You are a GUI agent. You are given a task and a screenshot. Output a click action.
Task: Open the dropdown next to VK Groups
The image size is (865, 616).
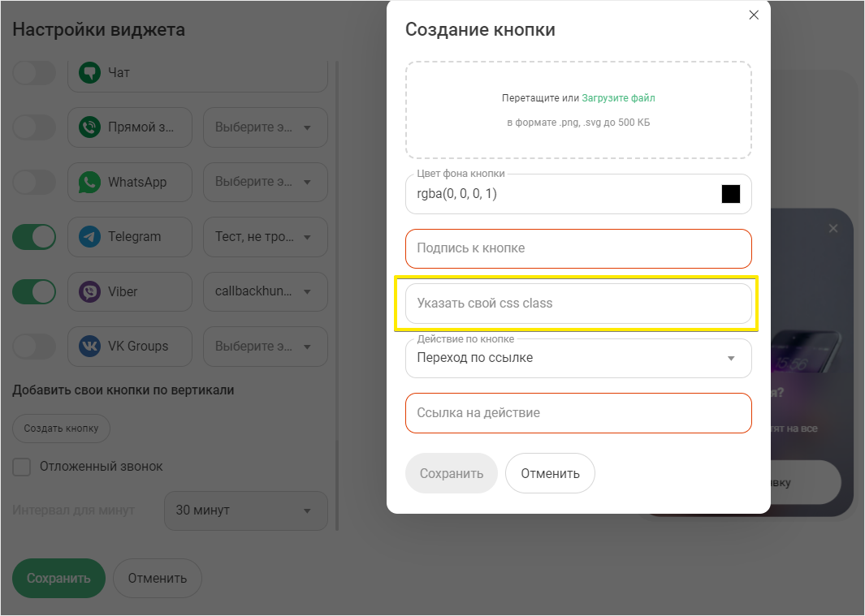pos(266,346)
